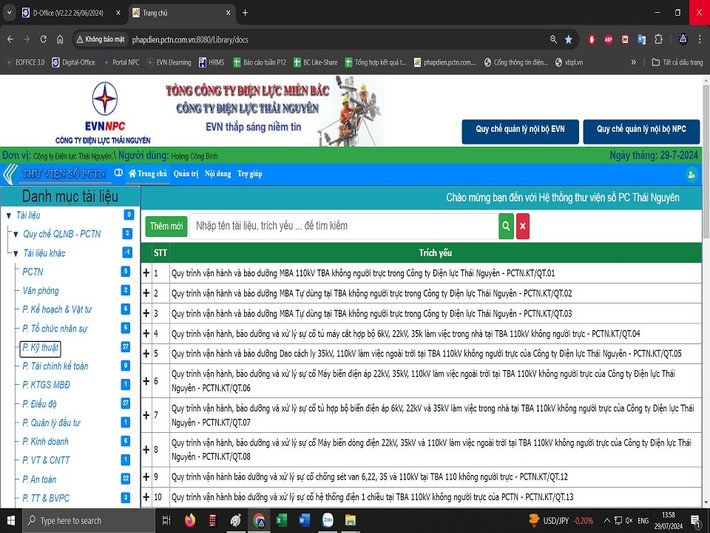Select P. Kỹ thuật in document tree
Viewport: 710px width, 533px height.
[x=40, y=348]
